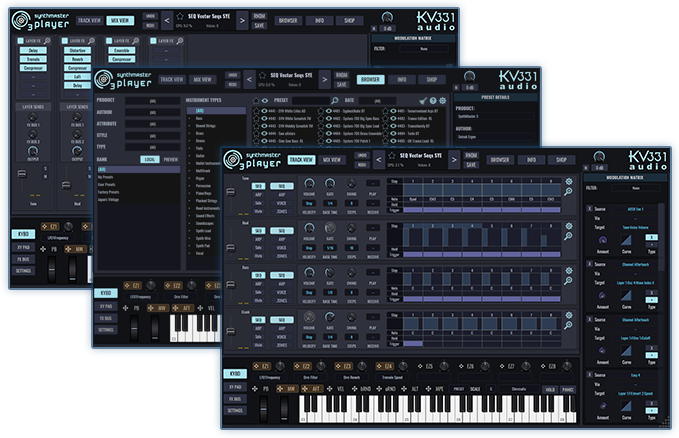Open the Chromatic scale dropdown above keyboard
Screen dimensions: 679x438
click(509, 389)
